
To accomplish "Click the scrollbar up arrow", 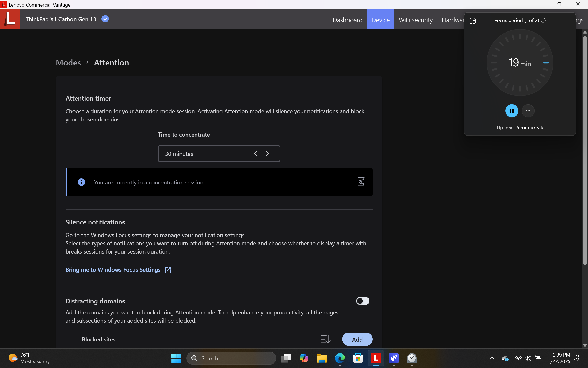I will [x=585, y=32].
